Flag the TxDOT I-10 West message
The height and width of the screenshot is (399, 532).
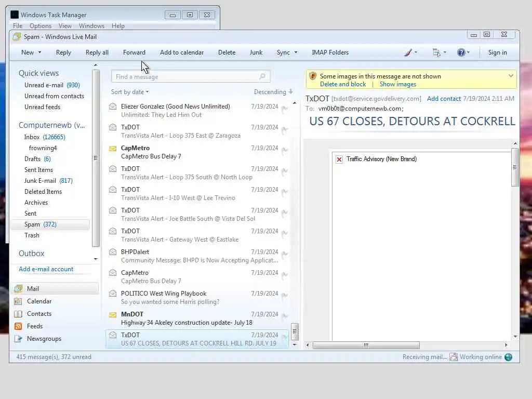tap(285, 192)
